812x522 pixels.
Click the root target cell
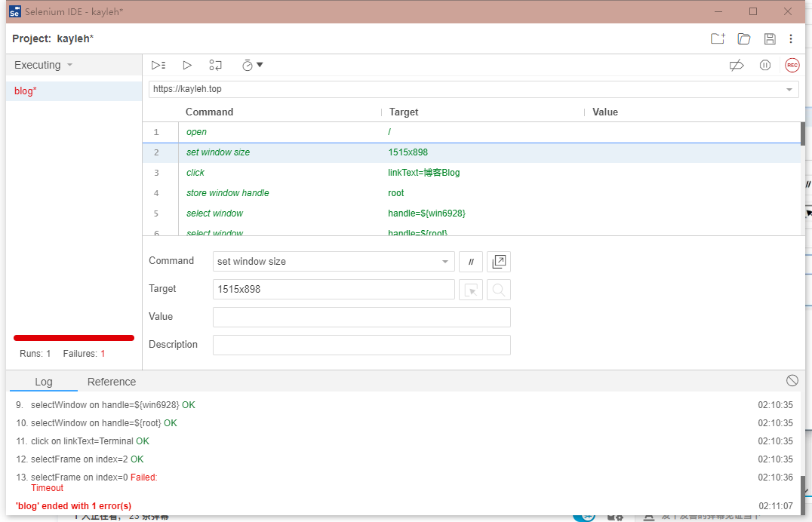[396, 192]
